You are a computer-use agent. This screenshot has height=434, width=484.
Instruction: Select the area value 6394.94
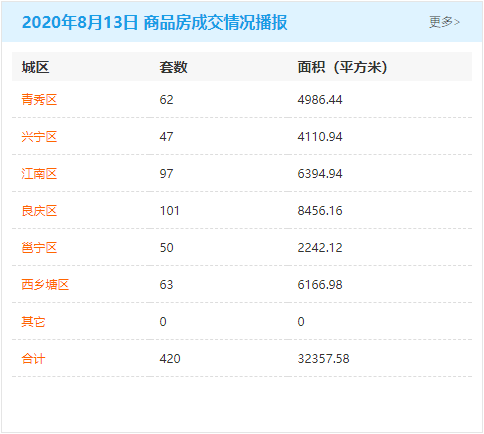320,174
